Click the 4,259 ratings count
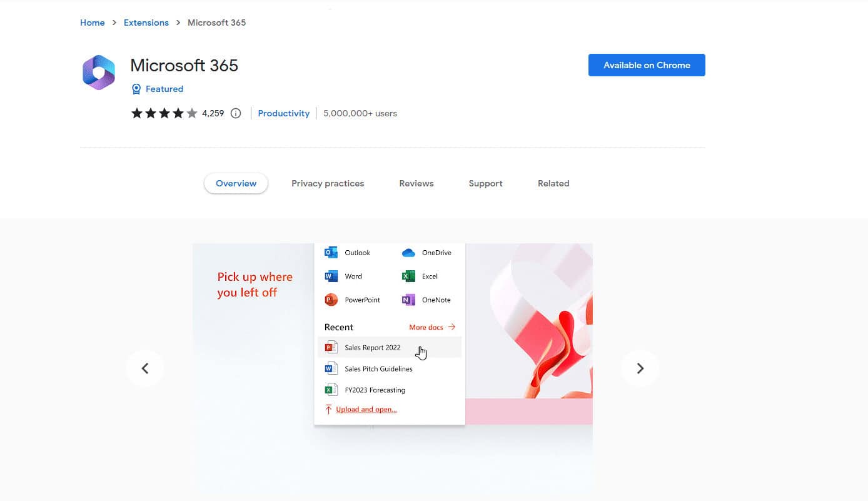The width and height of the screenshot is (868, 501). coord(213,113)
